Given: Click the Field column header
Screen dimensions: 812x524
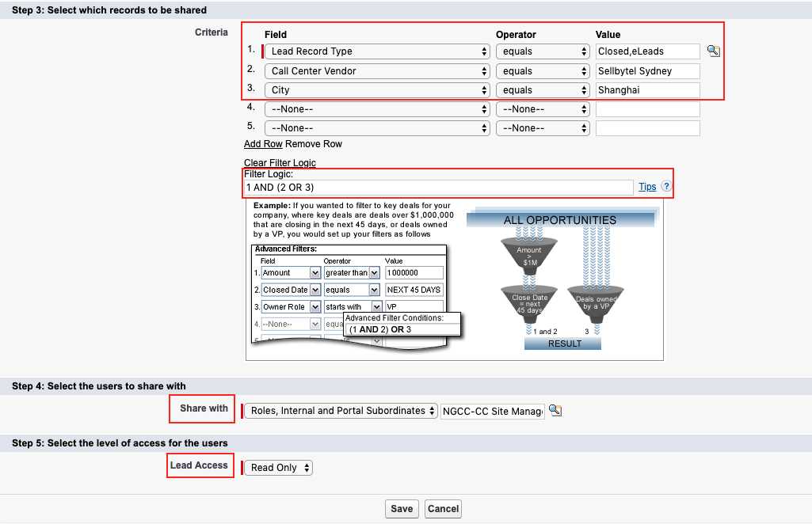Looking at the screenshot, I should [x=276, y=35].
